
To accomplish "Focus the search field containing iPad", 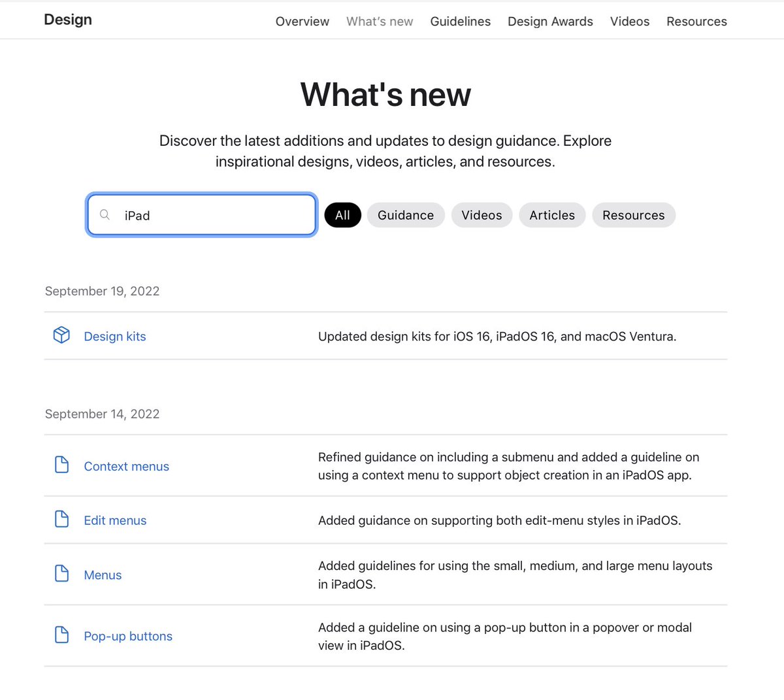I will [x=202, y=215].
